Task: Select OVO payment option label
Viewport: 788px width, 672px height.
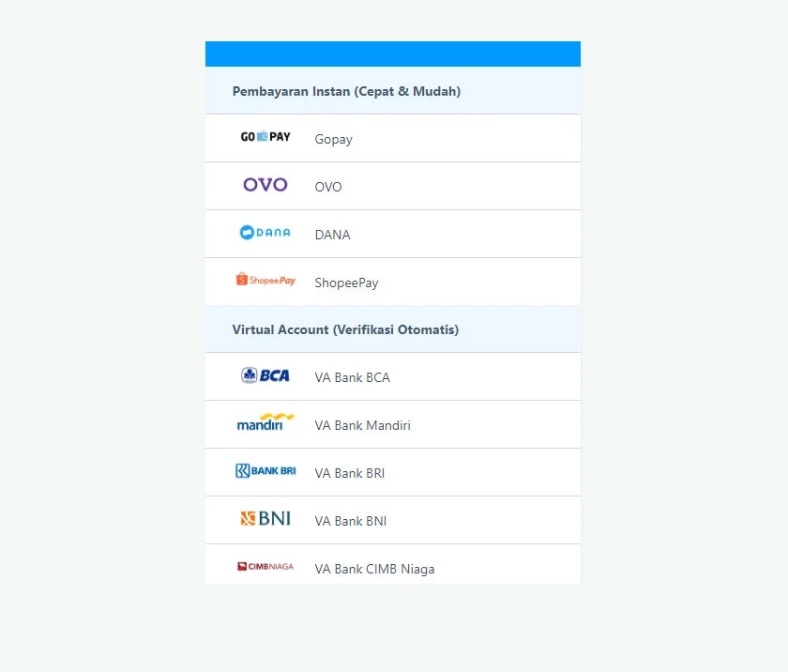Action: tap(328, 188)
